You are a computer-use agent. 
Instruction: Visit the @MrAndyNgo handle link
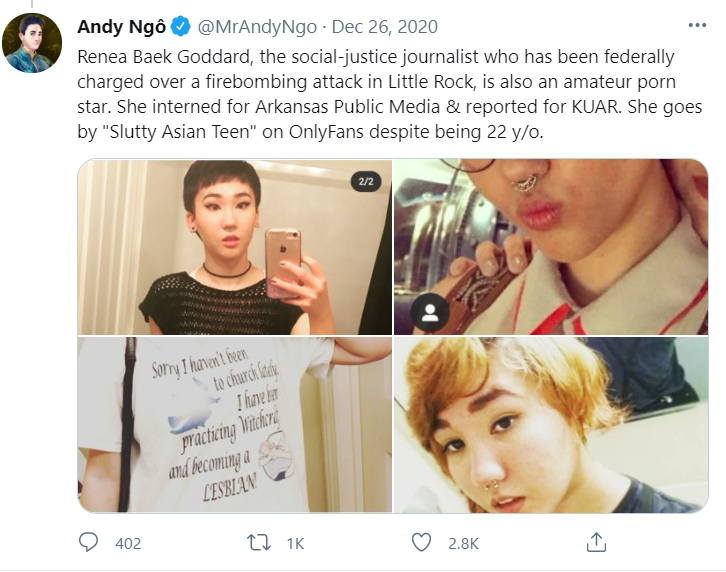coord(257,27)
